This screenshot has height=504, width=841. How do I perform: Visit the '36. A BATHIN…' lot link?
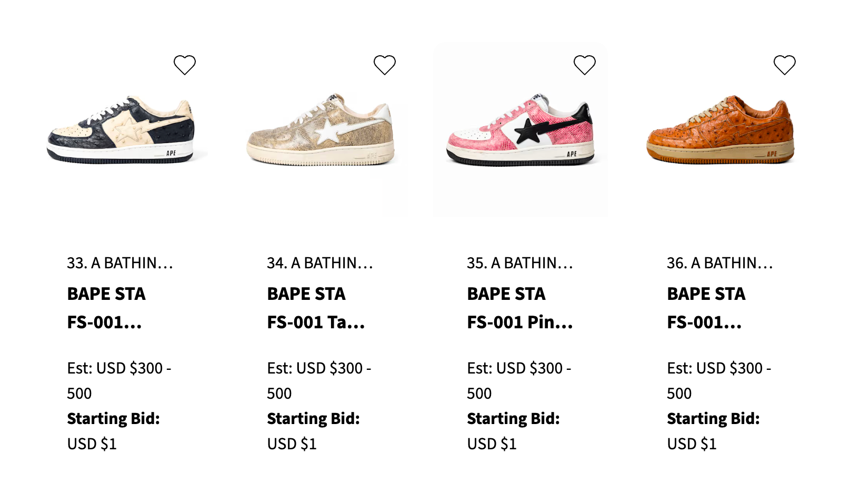[720, 263]
